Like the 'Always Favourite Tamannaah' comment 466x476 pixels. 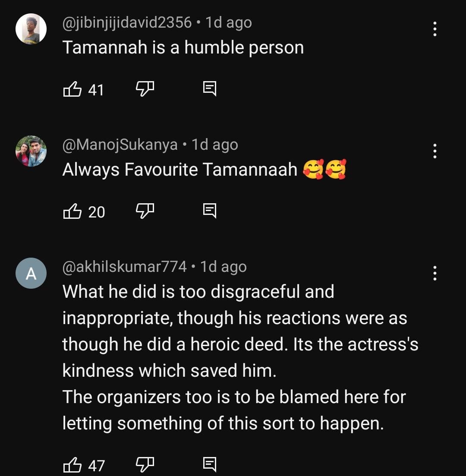tap(72, 212)
